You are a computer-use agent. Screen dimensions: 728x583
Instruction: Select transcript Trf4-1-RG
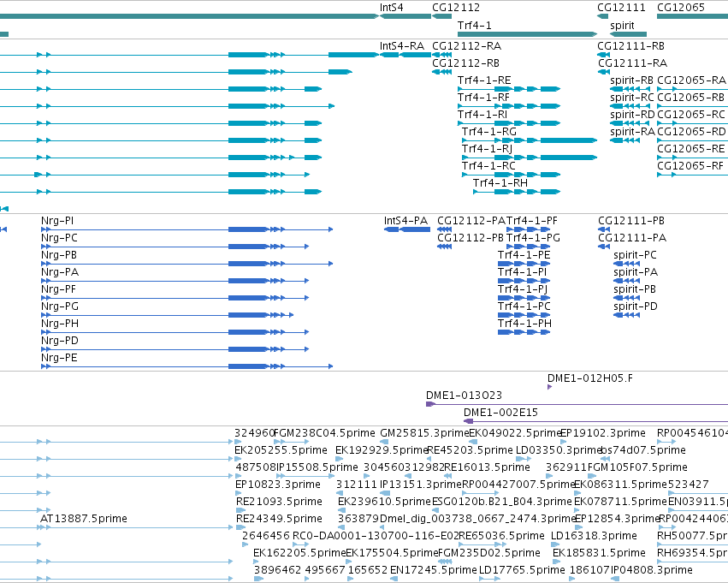click(488, 132)
